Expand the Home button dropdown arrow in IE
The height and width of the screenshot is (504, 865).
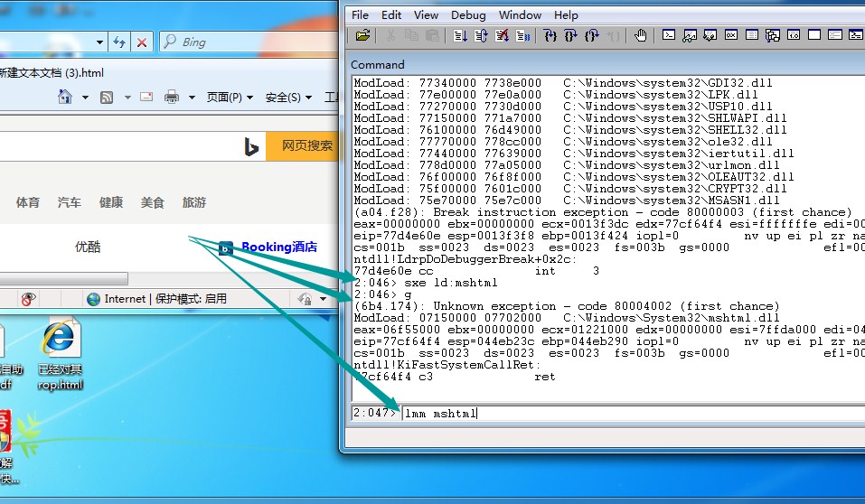point(85,98)
